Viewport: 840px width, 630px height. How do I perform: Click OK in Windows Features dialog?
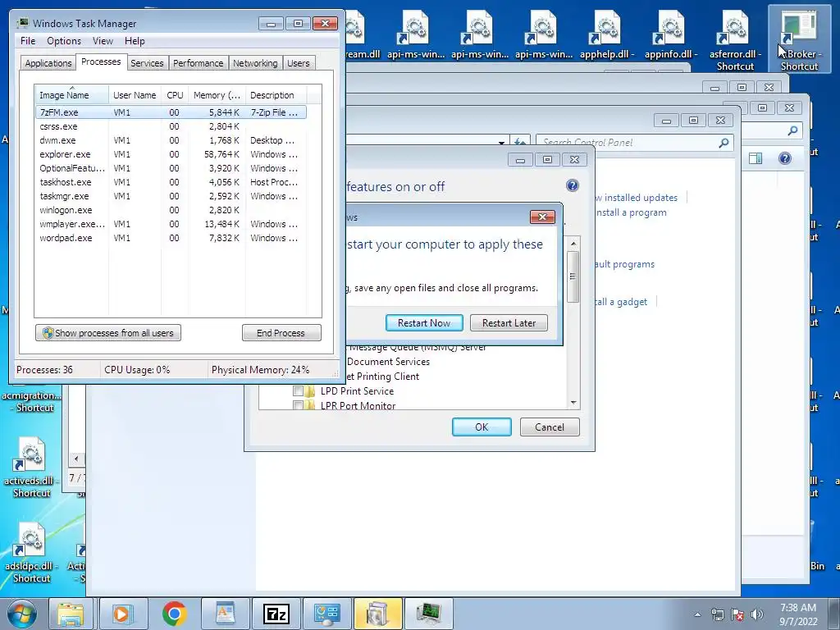(482, 427)
